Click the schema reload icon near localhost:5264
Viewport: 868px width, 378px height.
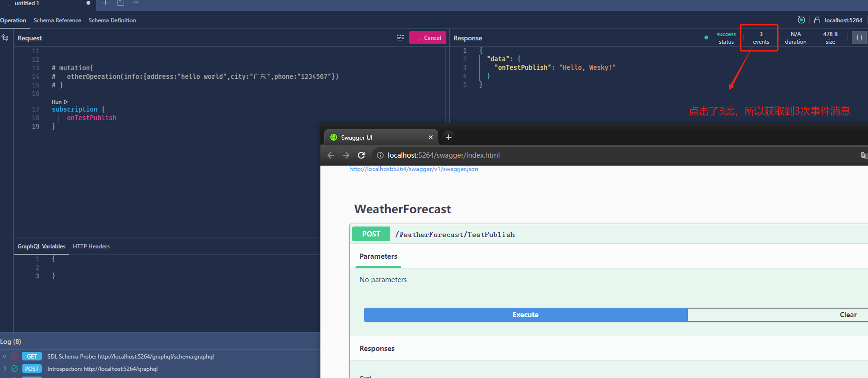(x=801, y=20)
